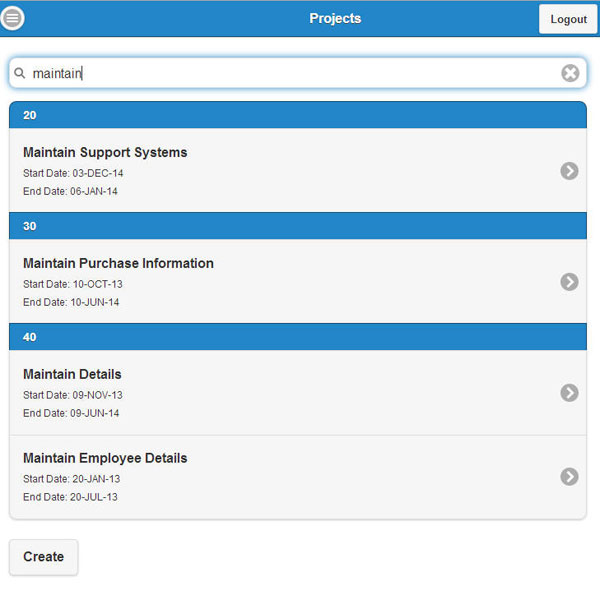Focus the search field containing "maintain"
The image size is (600, 595).
click(290, 73)
